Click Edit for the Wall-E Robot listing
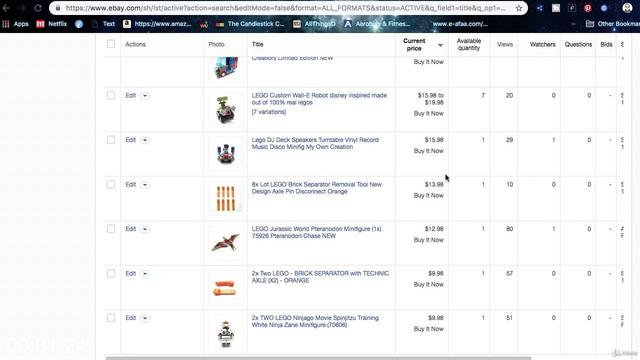Screen dimensions: 640x360 pos(131,96)
